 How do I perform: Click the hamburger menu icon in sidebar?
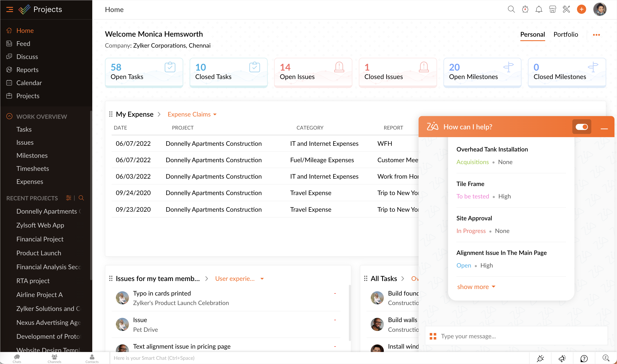pyautogui.click(x=9, y=9)
